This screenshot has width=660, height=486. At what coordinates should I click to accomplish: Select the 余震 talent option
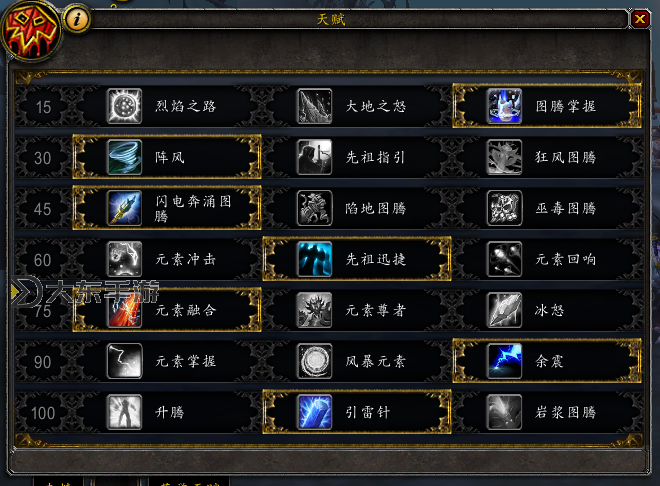click(547, 361)
